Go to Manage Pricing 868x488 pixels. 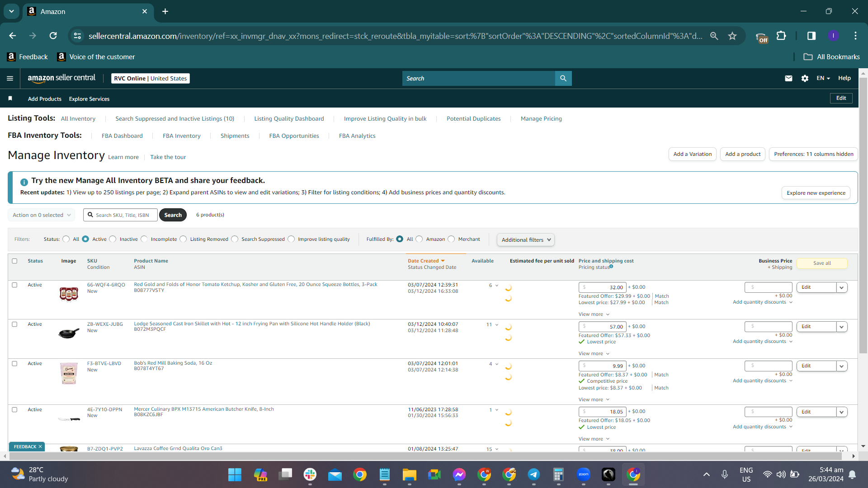pos(541,119)
